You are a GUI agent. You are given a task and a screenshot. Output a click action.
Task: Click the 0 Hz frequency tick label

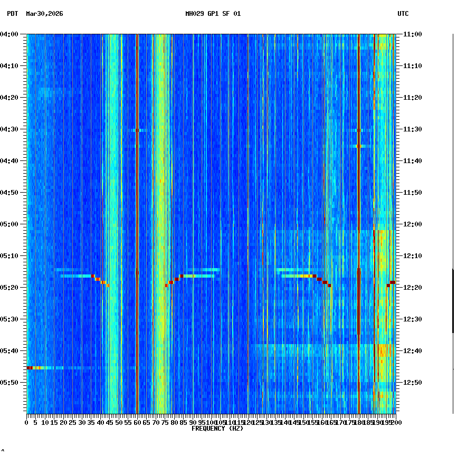point(25,422)
